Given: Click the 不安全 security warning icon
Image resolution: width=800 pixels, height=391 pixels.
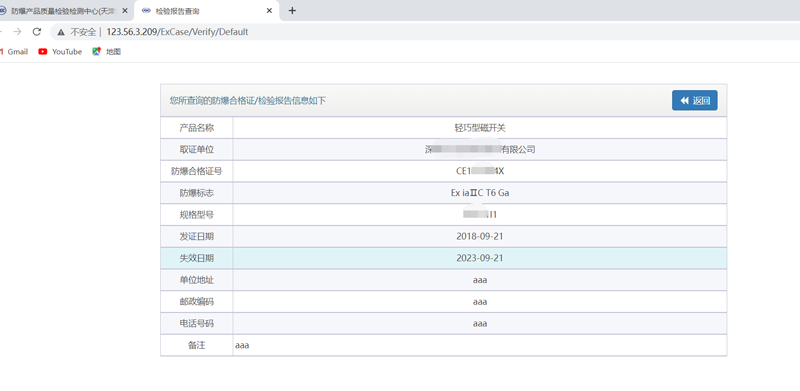Looking at the screenshot, I should coord(61,32).
